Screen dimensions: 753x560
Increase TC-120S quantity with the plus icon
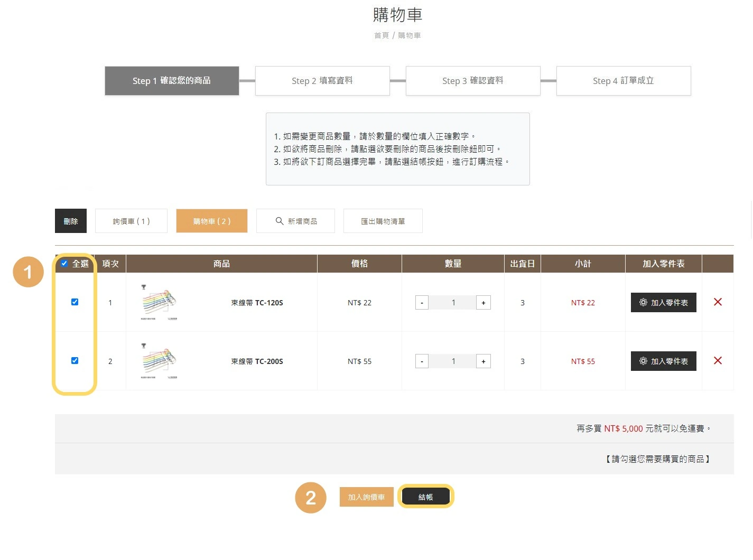click(x=483, y=302)
